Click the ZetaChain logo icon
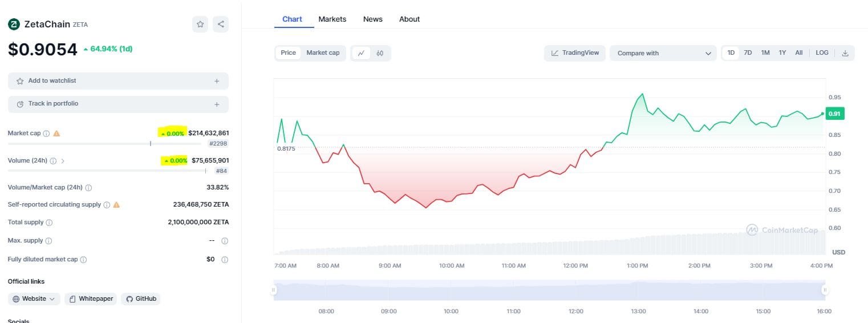The width and height of the screenshot is (868, 323). (14, 25)
